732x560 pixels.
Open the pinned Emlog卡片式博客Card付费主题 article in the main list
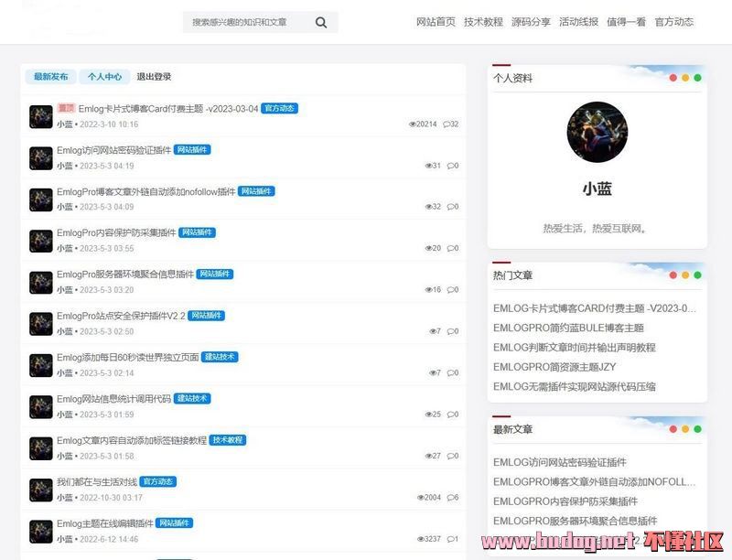tap(168, 109)
